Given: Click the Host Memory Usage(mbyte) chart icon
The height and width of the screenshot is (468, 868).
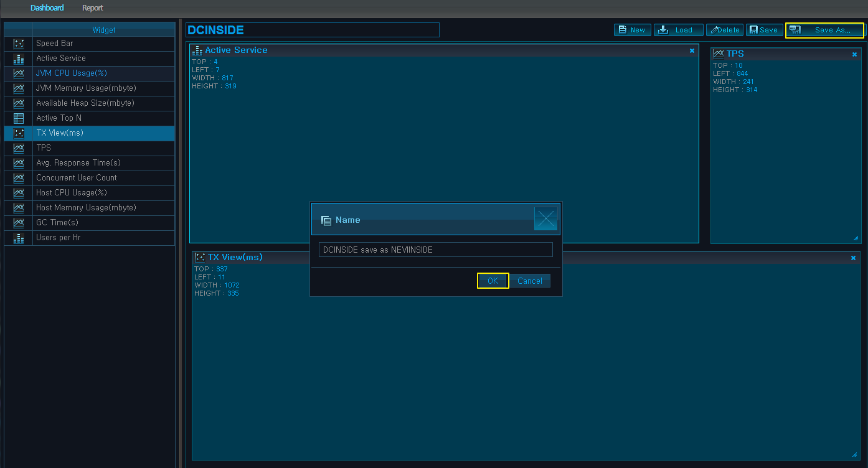Looking at the screenshot, I should 19,208.
